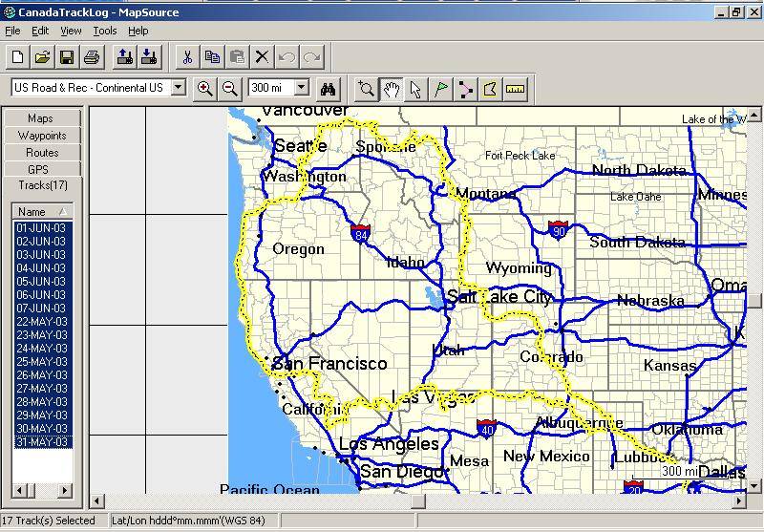Click map vertical scrollbar down arrow
Screen dimensions: 764x532
coord(753,486)
